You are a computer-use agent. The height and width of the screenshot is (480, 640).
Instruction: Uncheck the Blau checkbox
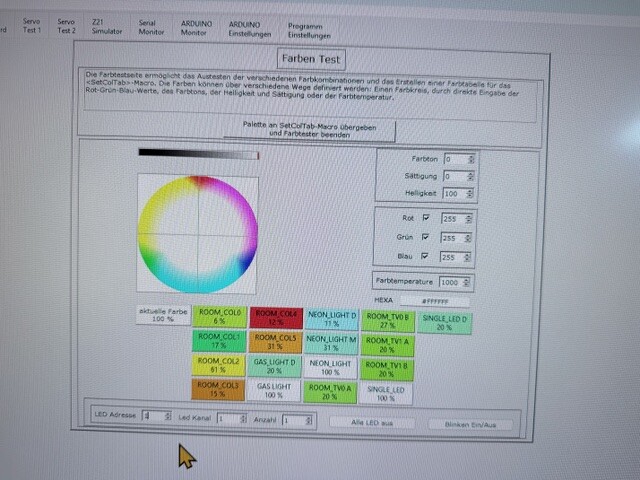click(x=425, y=257)
